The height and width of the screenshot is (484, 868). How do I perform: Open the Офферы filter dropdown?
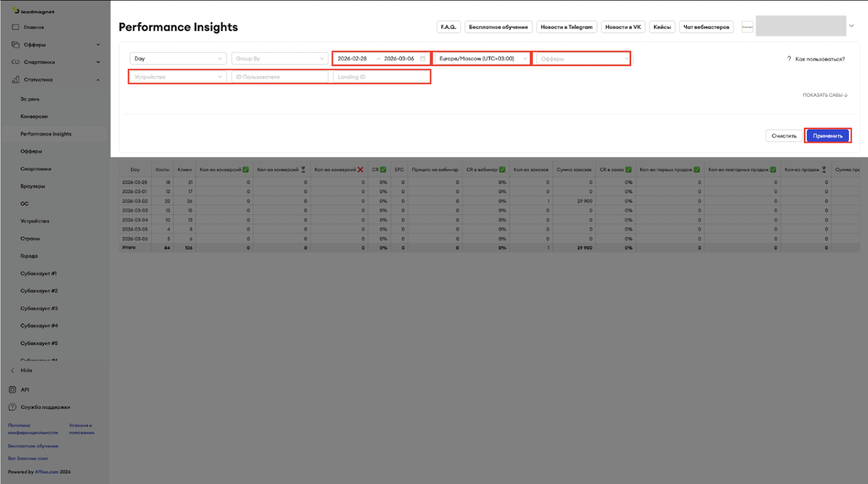(583, 59)
